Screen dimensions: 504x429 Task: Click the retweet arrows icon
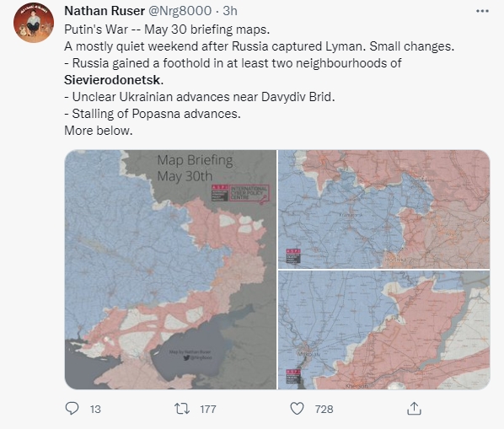tap(182, 409)
